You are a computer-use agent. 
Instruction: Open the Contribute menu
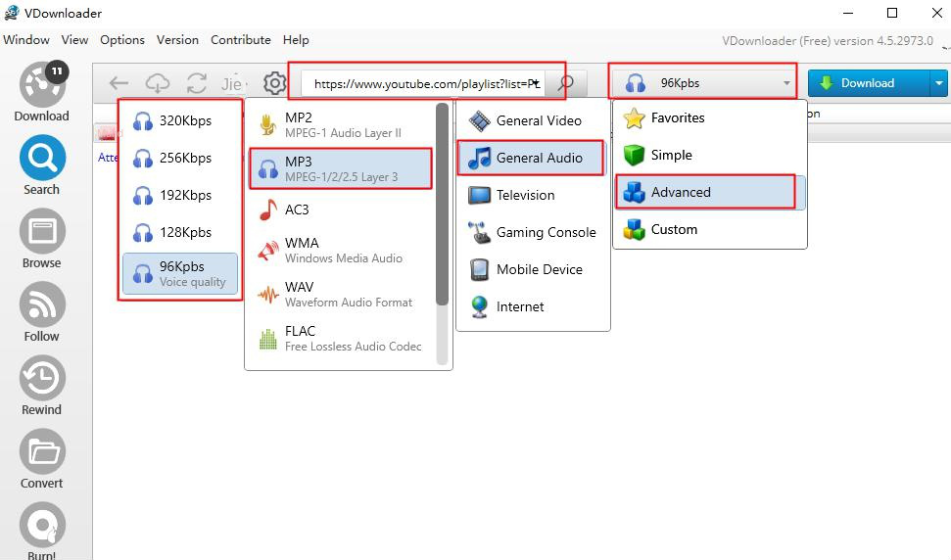click(241, 40)
